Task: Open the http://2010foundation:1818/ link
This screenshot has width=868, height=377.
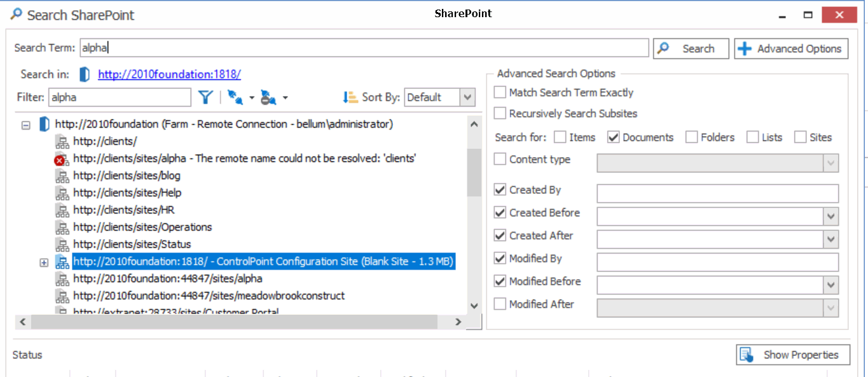Action: 169,74
